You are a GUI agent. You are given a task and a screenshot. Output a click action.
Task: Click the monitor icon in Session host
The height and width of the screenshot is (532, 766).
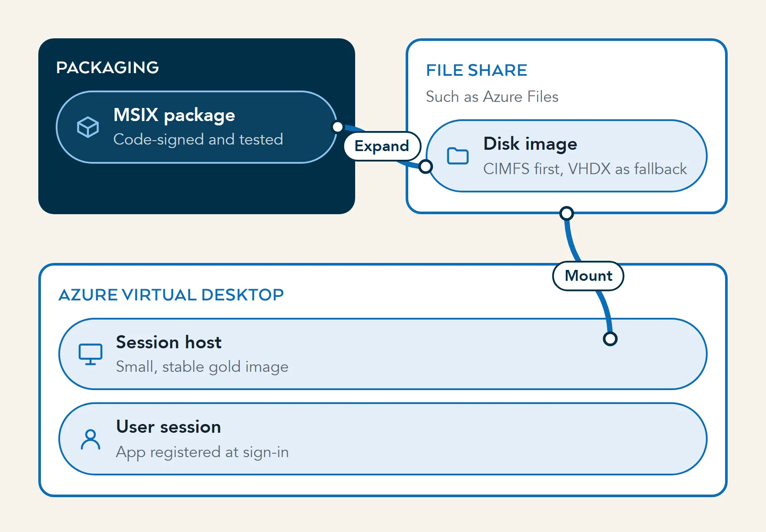pos(91,354)
